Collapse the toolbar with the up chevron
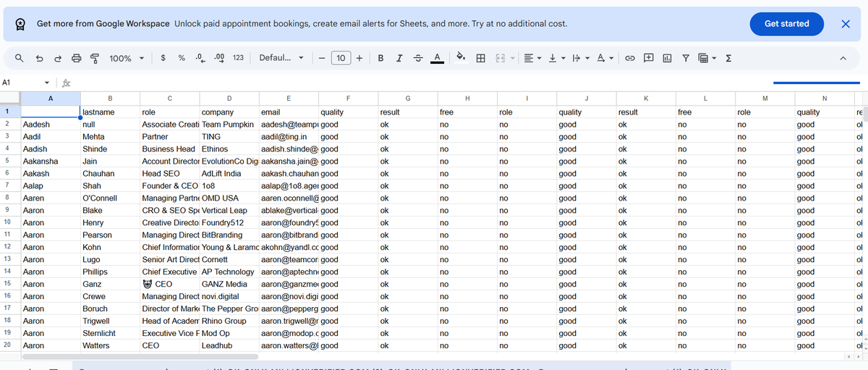 pyautogui.click(x=843, y=58)
